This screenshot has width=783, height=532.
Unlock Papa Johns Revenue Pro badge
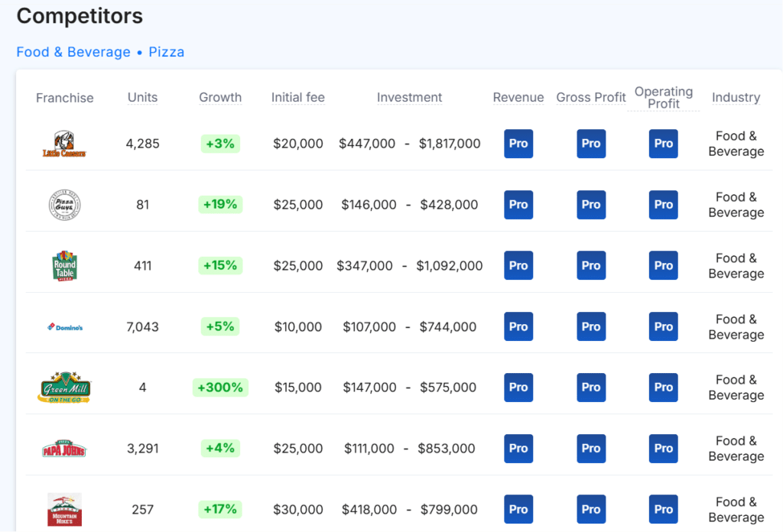(x=518, y=448)
